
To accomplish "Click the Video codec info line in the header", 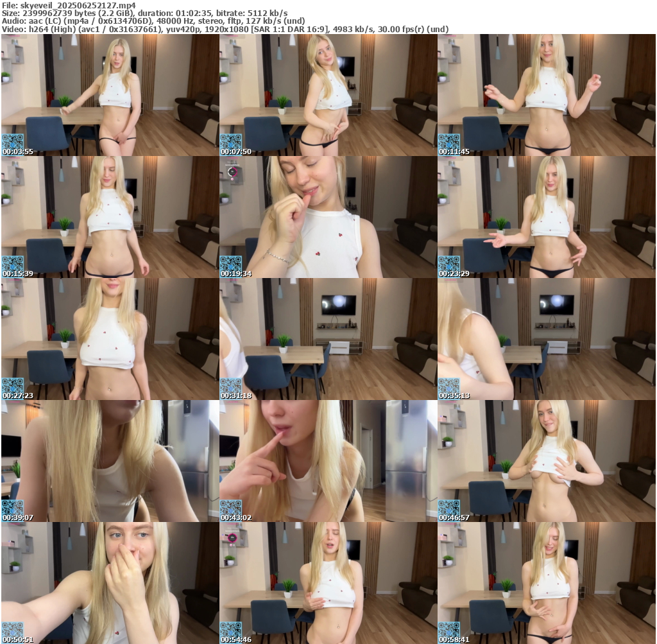I will 225,29.
